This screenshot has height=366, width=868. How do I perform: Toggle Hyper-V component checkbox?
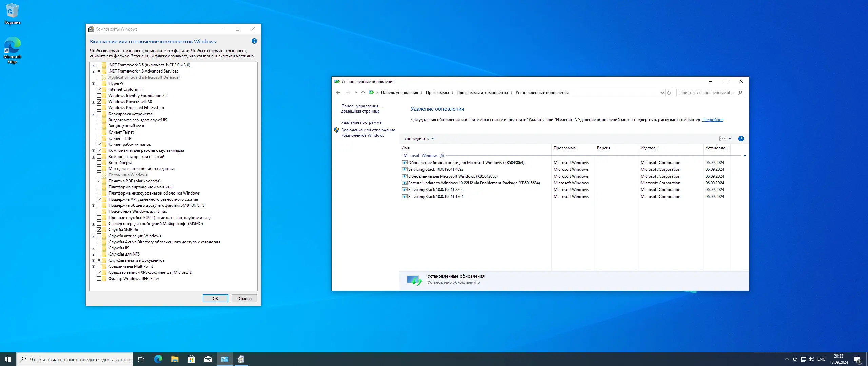click(x=99, y=83)
